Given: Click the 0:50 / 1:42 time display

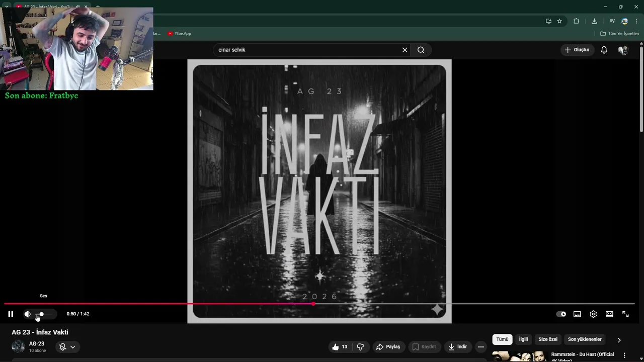Looking at the screenshot, I should (x=78, y=314).
